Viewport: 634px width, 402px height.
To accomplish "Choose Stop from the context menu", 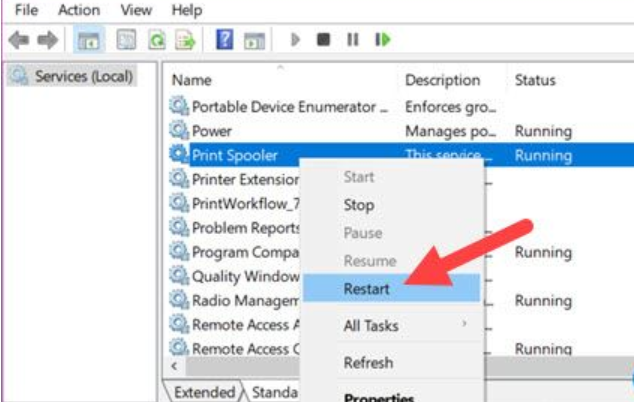I will coord(391,205).
